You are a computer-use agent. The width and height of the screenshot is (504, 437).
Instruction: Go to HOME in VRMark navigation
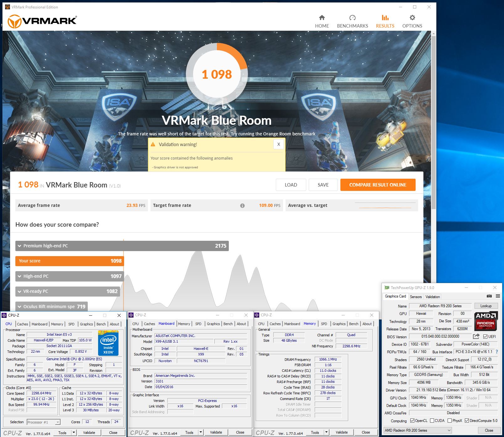(322, 22)
